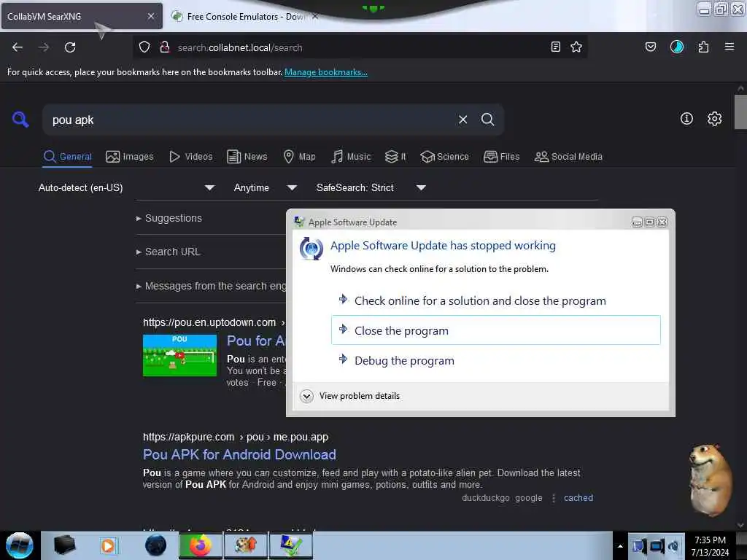Screen dimensions: 747x560
Task: Bookmark this page with the star icon
Action: (576, 47)
